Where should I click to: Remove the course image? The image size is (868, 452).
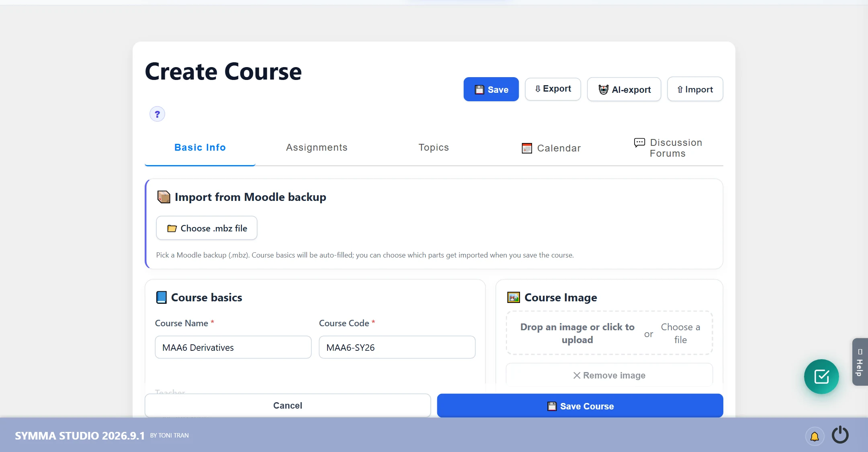pos(609,375)
